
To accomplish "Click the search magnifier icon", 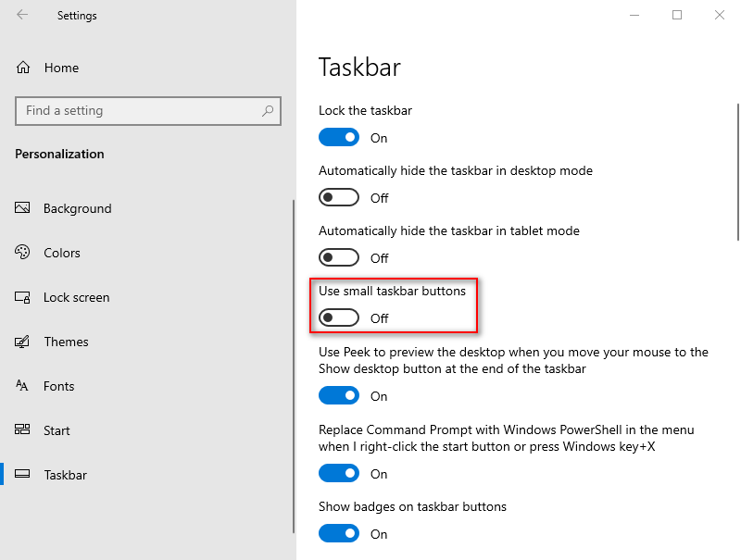I will 268,111.
